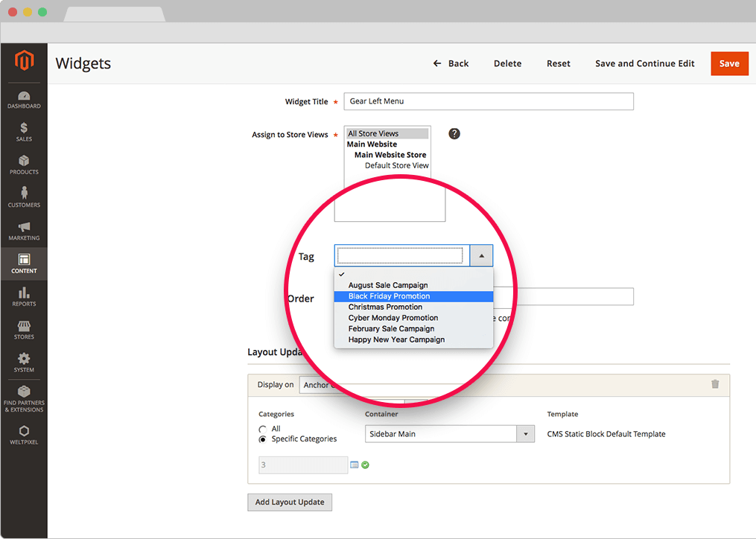The image size is (756, 539).
Task: Click the trash icon to delete layout update
Action: coord(715,384)
